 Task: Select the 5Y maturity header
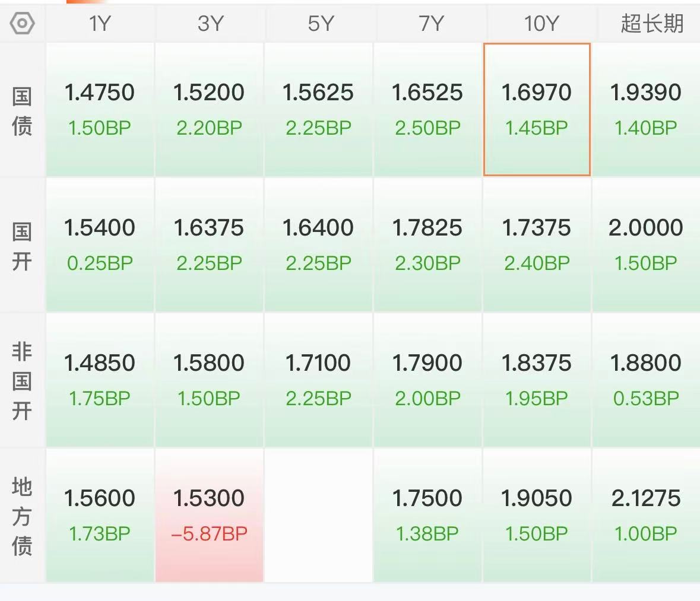tap(321, 23)
